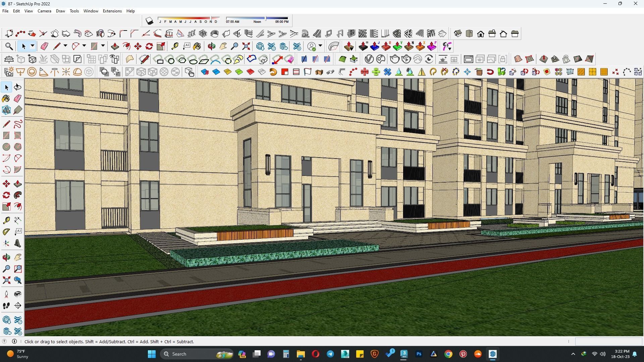
Task: Expand the Select tool dropdown arrow
Action: (x=33, y=46)
